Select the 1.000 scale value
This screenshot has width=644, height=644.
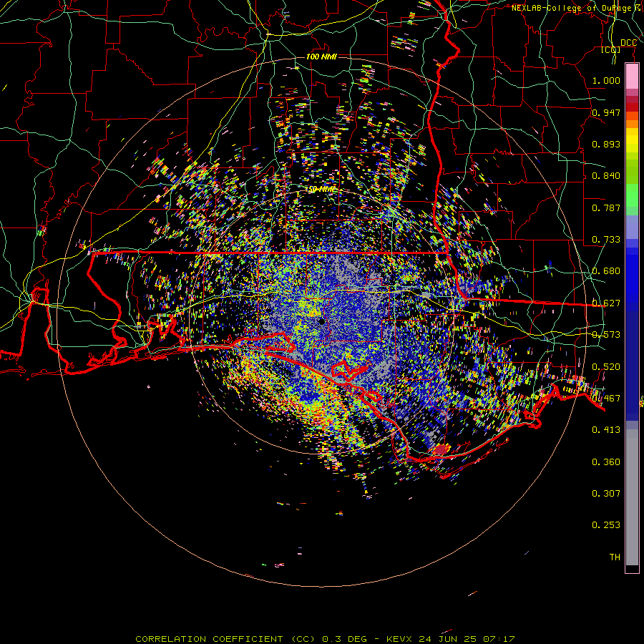coord(606,80)
